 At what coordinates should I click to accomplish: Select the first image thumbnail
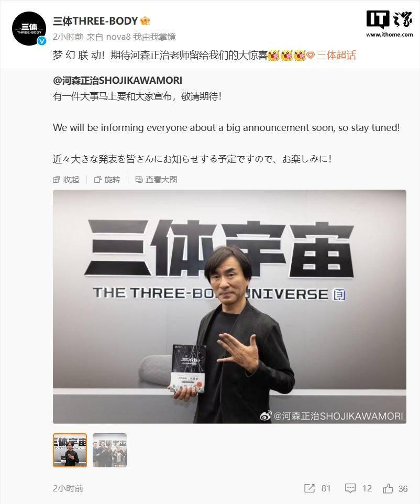(70, 450)
